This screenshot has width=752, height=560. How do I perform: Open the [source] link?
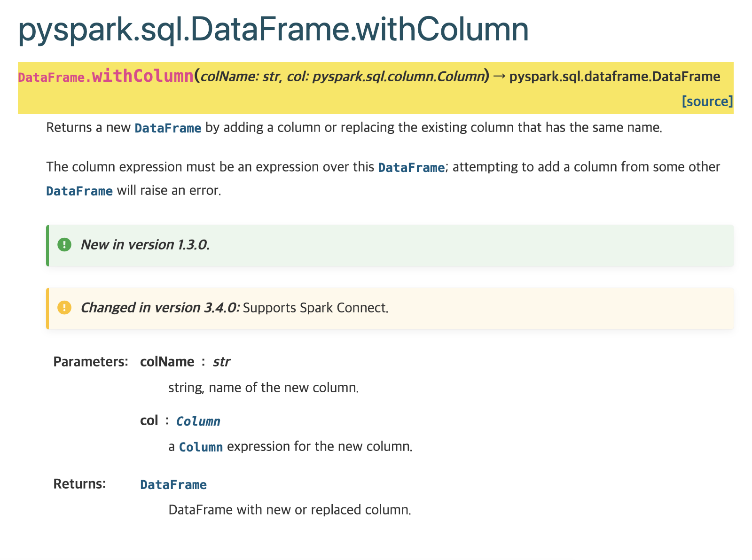click(x=707, y=101)
